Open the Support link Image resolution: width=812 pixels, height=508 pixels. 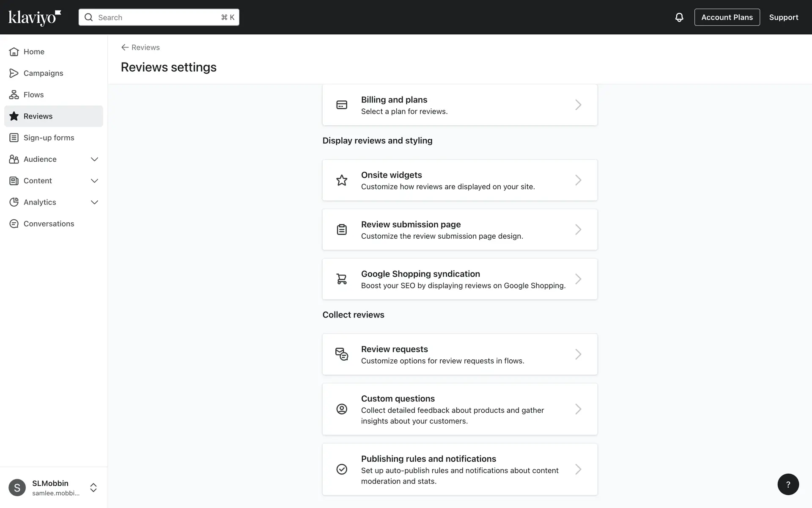pos(783,17)
